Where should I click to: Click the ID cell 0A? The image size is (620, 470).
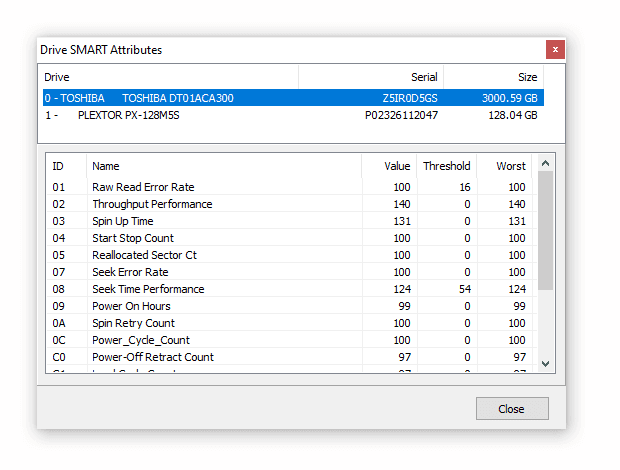pyautogui.click(x=59, y=323)
